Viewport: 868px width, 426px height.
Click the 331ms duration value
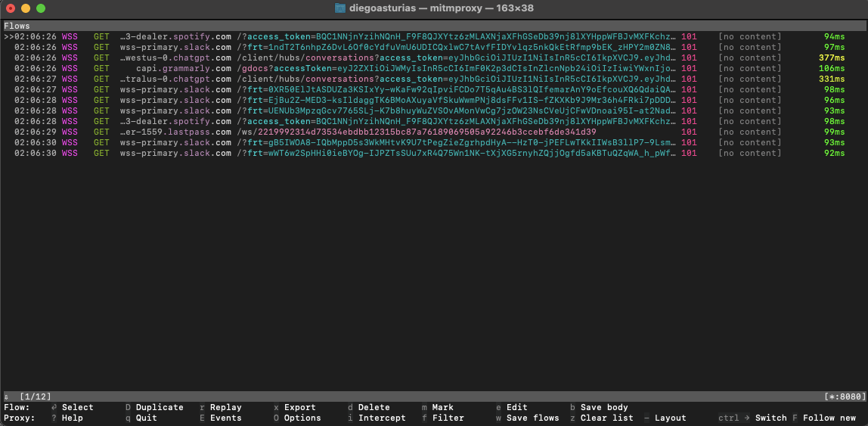[832, 79]
